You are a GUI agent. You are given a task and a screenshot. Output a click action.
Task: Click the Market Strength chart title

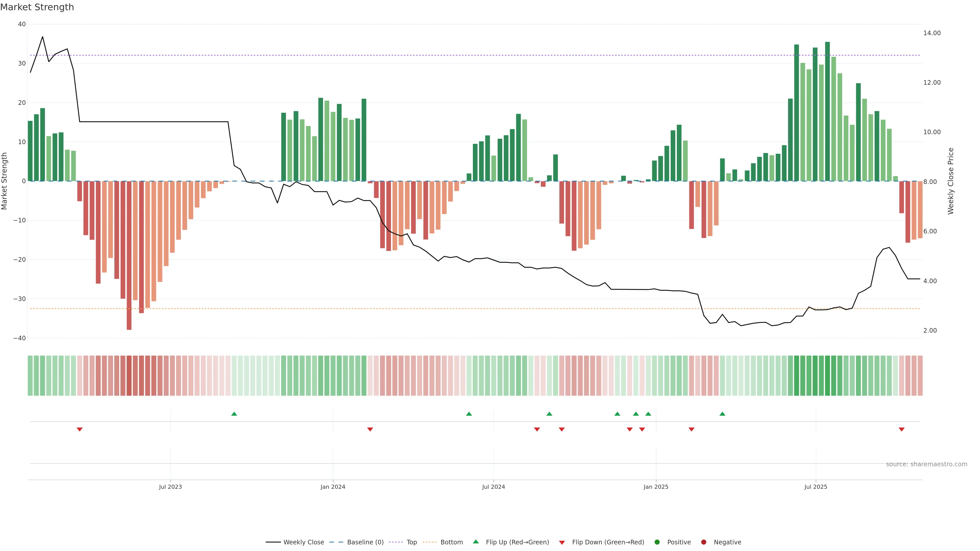point(37,7)
